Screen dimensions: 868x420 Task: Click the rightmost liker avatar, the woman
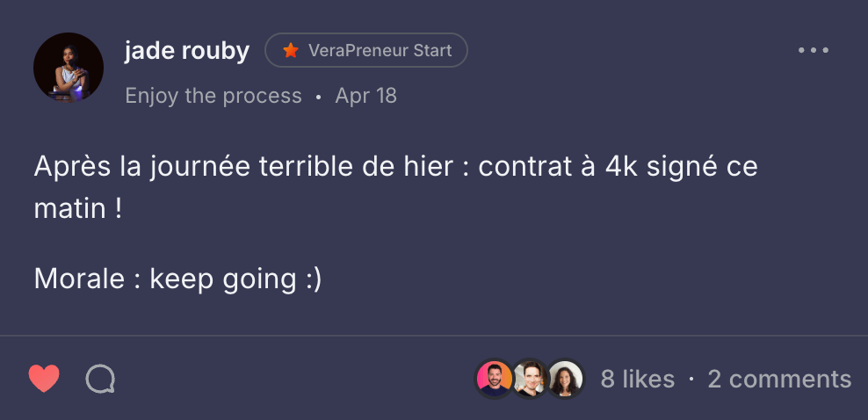tap(566, 379)
